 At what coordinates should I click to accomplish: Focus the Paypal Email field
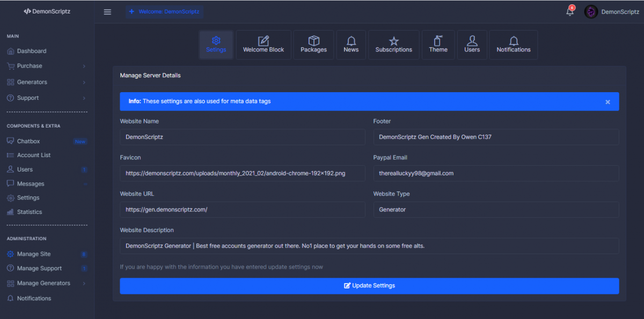pos(496,173)
